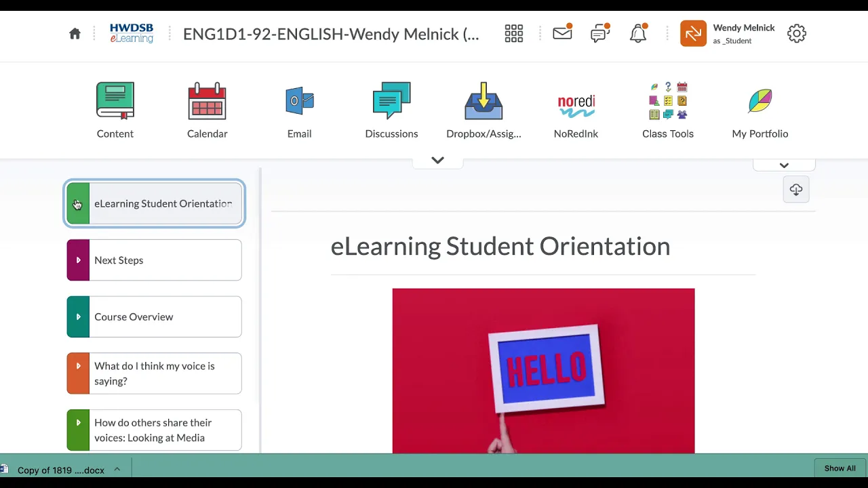Screen dimensions: 868x488
Task: Open the download item options caret
Action: pyautogui.click(x=117, y=469)
